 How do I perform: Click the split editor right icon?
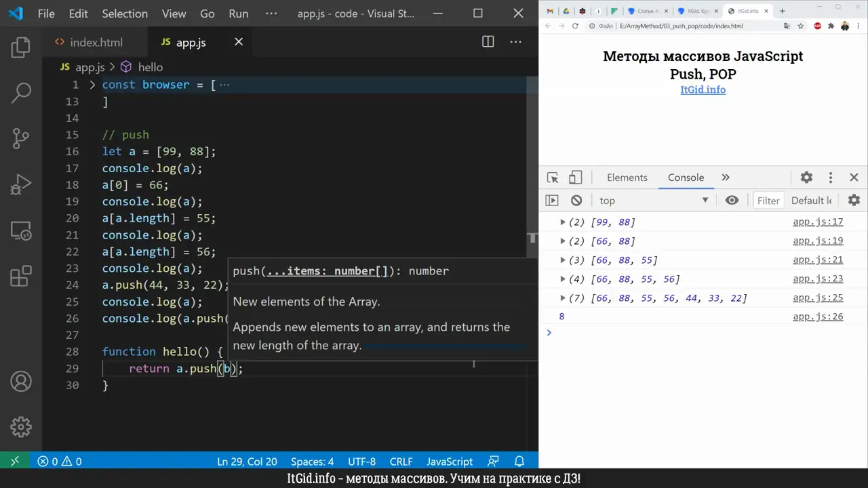[488, 42]
